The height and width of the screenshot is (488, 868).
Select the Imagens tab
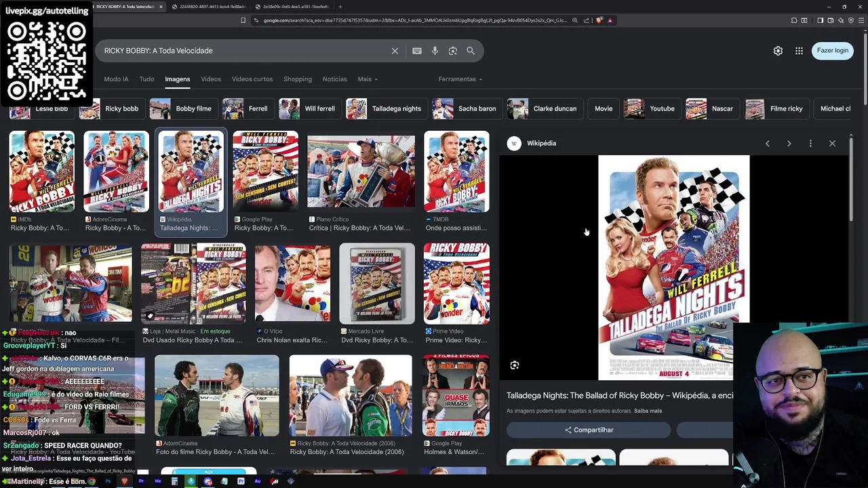[x=178, y=79]
